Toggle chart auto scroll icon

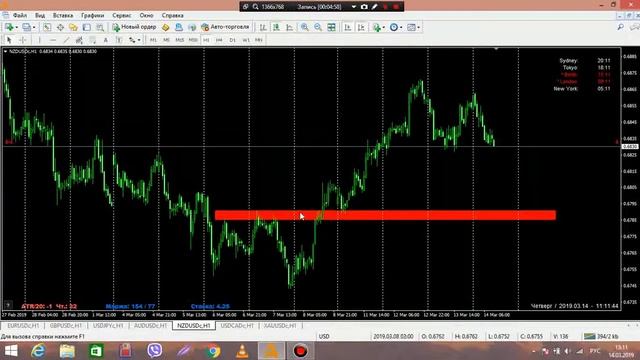[x=348, y=27]
